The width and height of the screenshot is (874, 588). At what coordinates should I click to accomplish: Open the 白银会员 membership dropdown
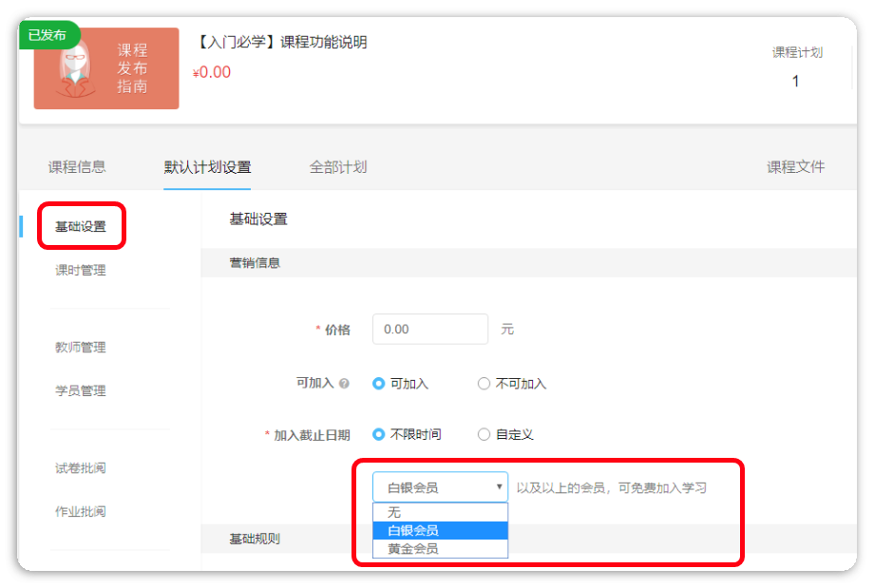[x=440, y=487]
